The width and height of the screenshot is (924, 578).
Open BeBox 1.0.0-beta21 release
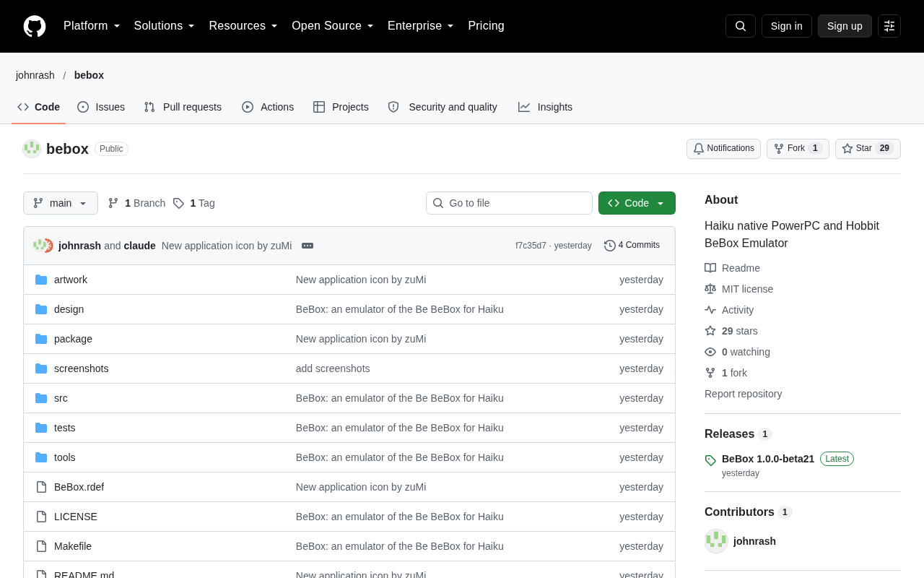768,459
